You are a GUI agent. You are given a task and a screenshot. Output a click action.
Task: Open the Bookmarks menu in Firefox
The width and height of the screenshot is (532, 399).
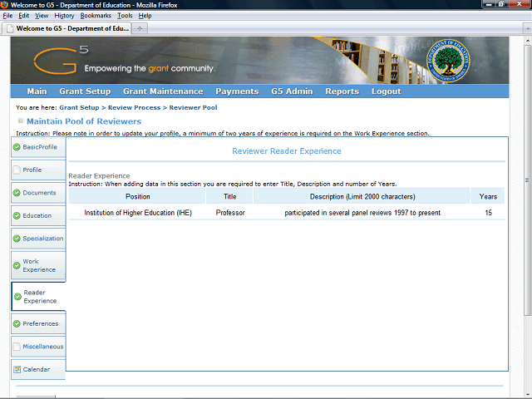(95, 16)
